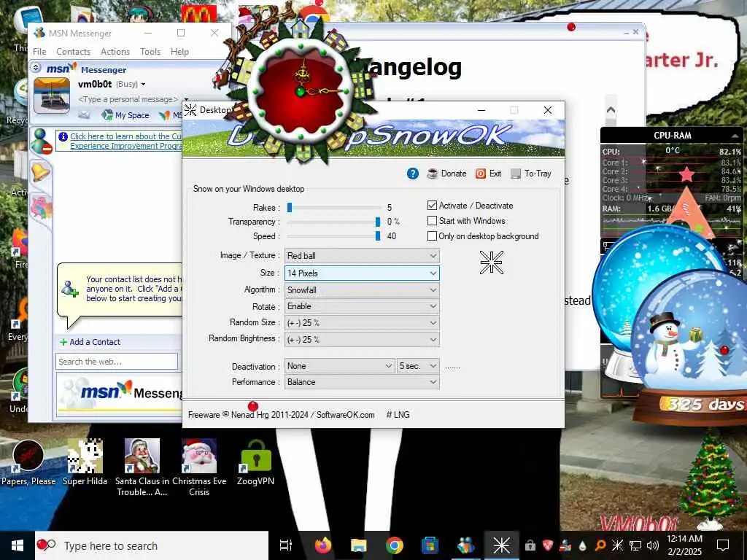
Task: Open the network tray icon
Action: click(635, 545)
